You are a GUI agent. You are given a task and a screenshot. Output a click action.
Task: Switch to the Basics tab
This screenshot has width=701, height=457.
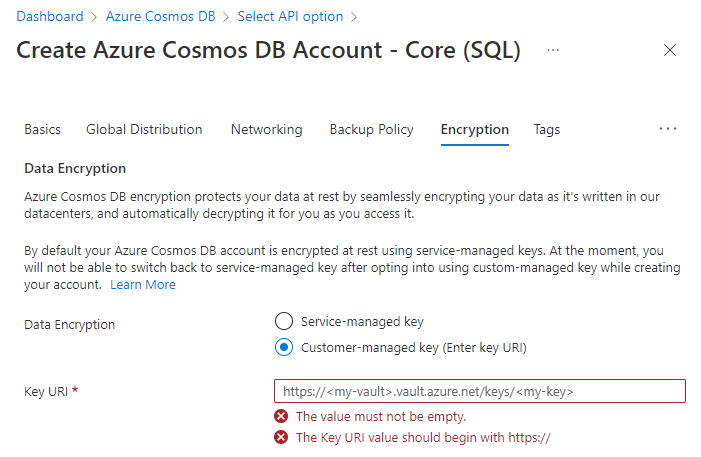pyautogui.click(x=42, y=129)
